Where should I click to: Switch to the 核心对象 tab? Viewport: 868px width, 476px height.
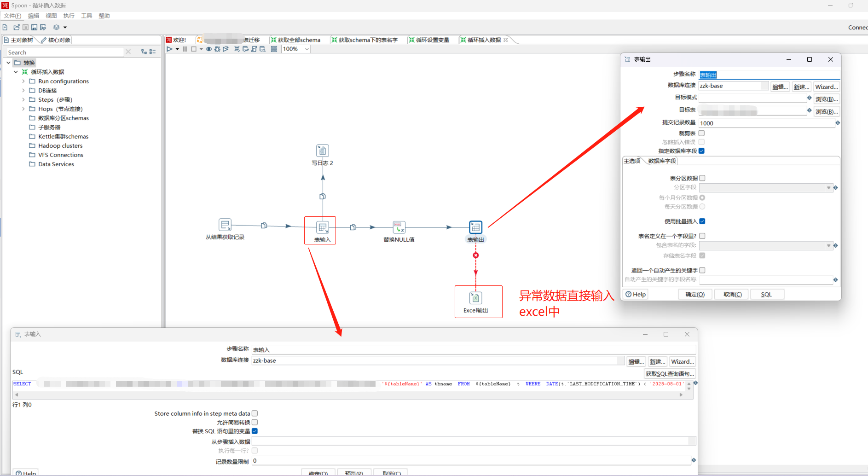[56, 40]
